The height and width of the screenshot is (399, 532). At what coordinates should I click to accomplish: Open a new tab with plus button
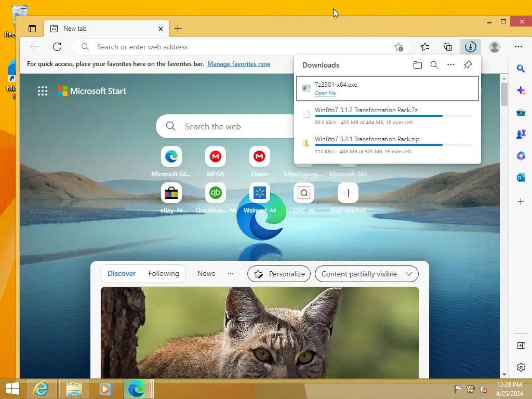point(178,29)
